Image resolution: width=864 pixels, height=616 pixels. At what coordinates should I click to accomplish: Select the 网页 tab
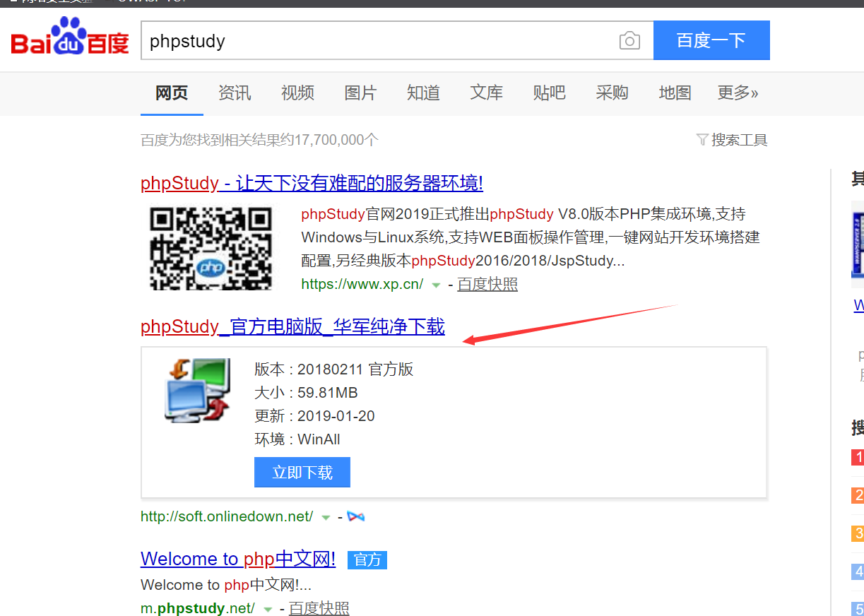click(x=172, y=93)
